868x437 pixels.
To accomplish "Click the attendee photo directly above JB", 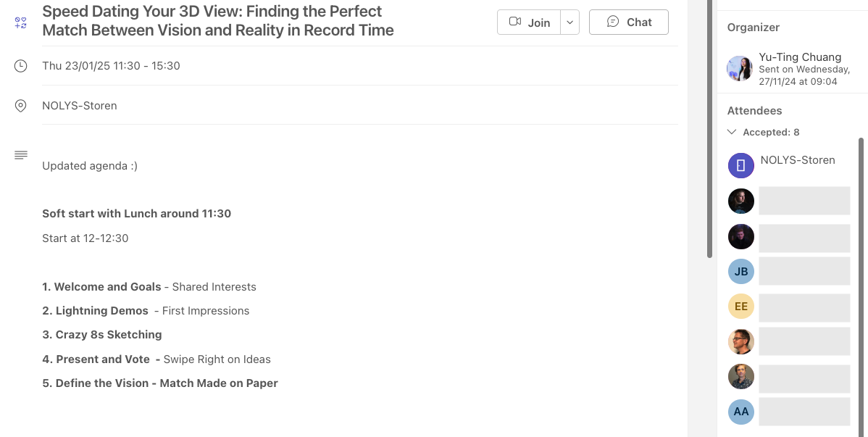I will click(740, 236).
